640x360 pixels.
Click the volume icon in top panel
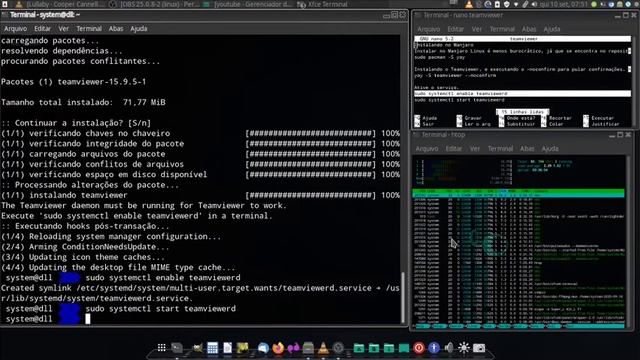534,4
